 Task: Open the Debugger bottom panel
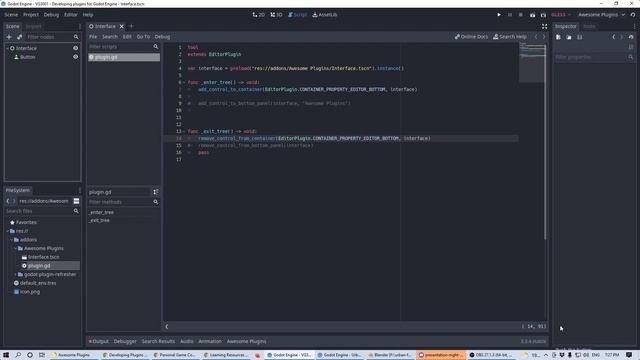click(x=125, y=341)
